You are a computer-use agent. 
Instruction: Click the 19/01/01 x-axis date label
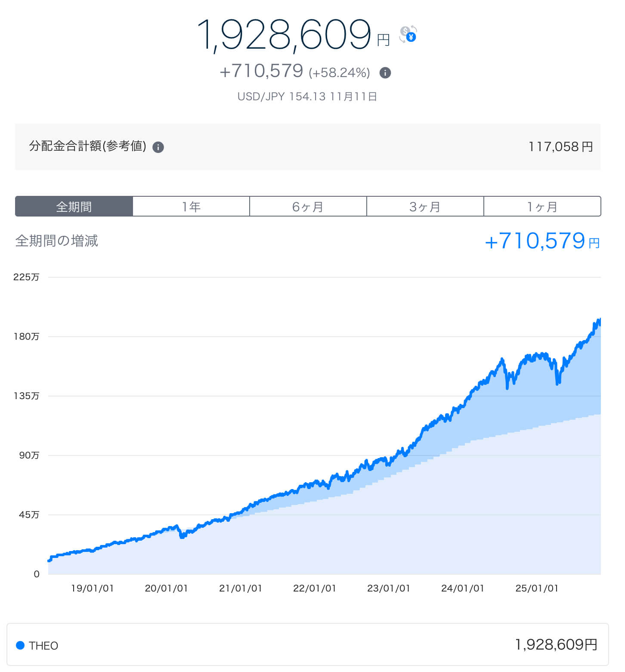click(92, 588)
